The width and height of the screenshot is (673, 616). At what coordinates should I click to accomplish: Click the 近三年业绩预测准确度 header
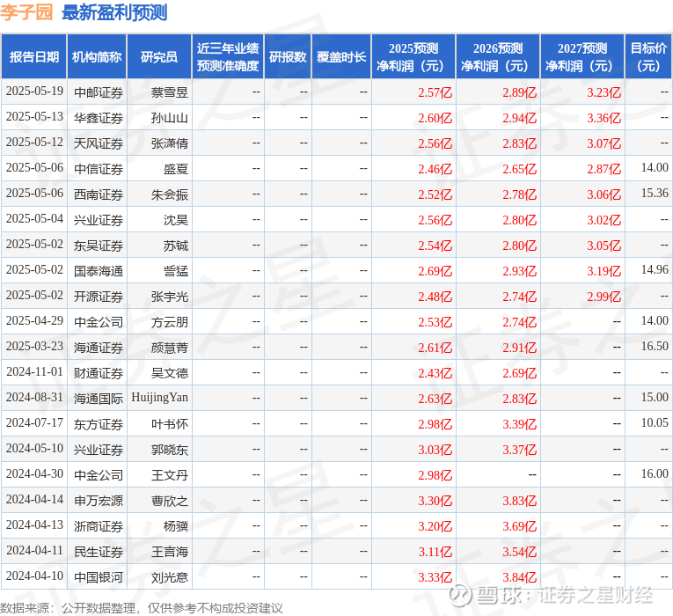pyautogui.click(x=228, y=56)
